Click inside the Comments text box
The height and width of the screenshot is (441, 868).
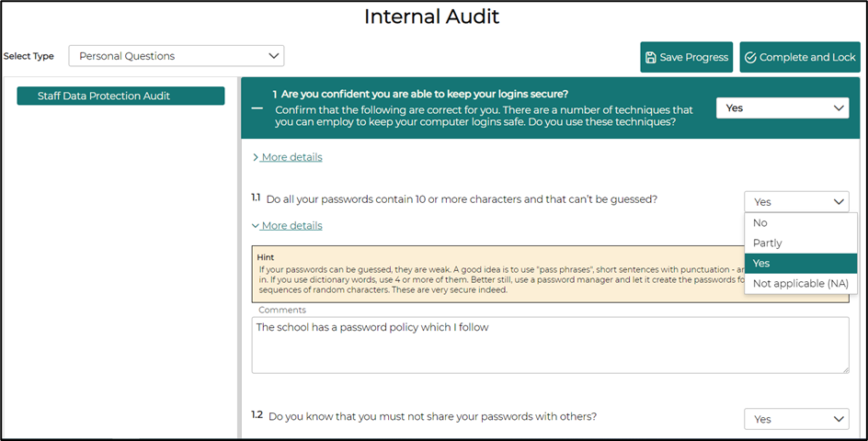550,345
